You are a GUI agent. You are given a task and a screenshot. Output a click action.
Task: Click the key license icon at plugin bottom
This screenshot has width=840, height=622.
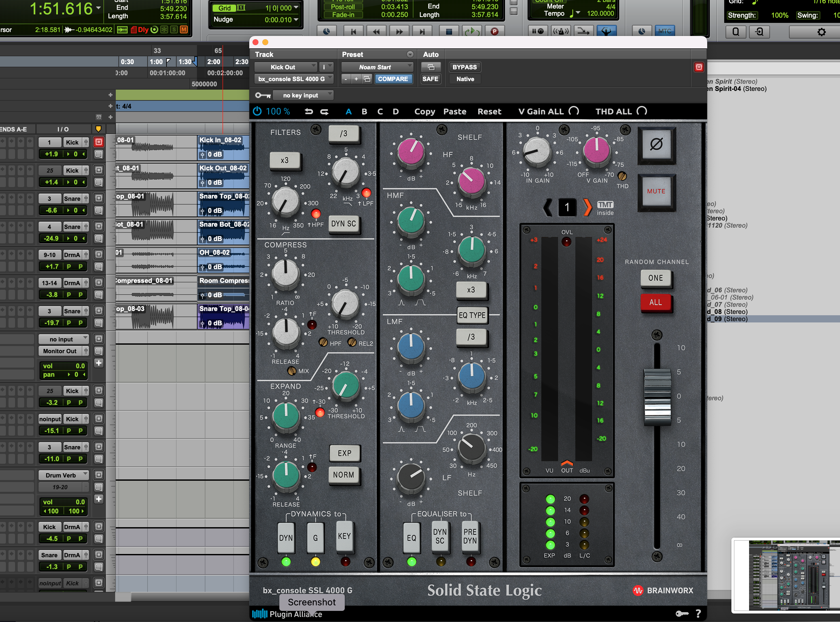[682, 614]
